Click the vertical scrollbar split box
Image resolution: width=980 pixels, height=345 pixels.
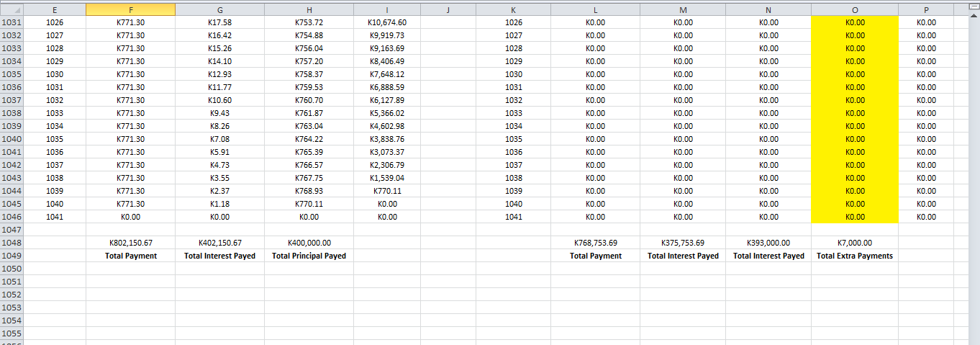pyautogui.click(x=974, y=6)
